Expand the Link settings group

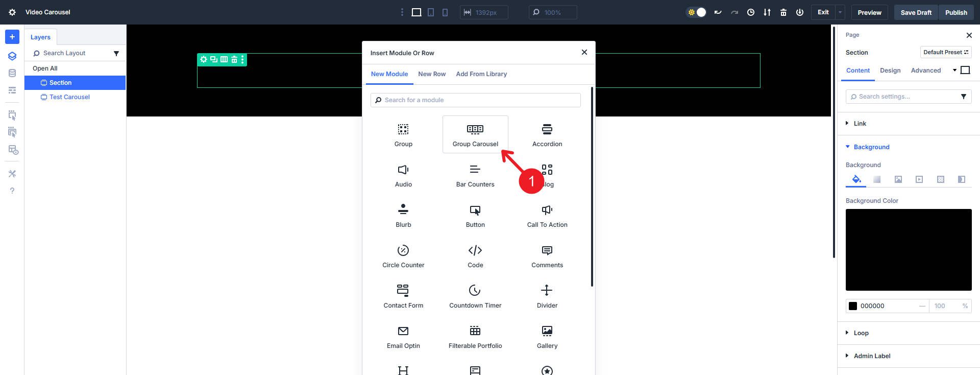(x=860, y=124)
